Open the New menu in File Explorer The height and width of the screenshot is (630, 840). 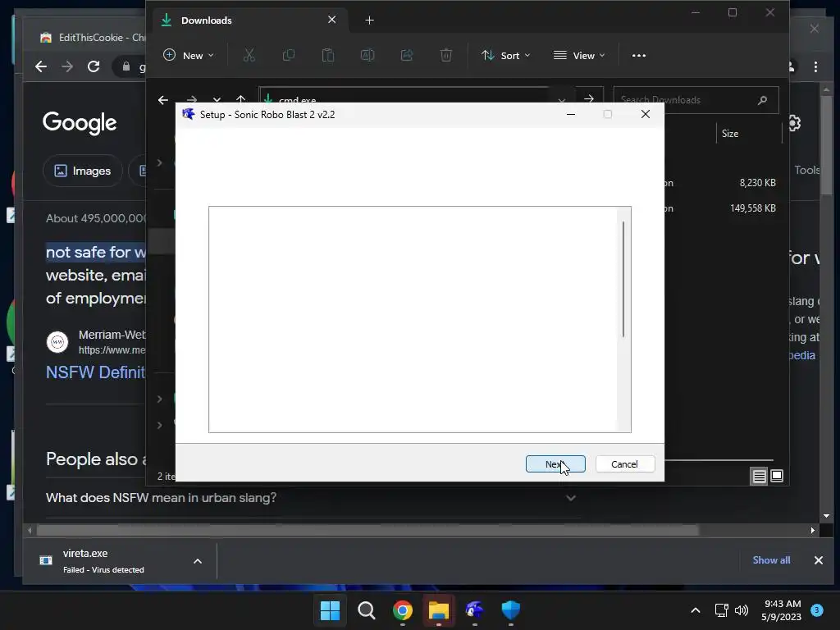(189, 55)
